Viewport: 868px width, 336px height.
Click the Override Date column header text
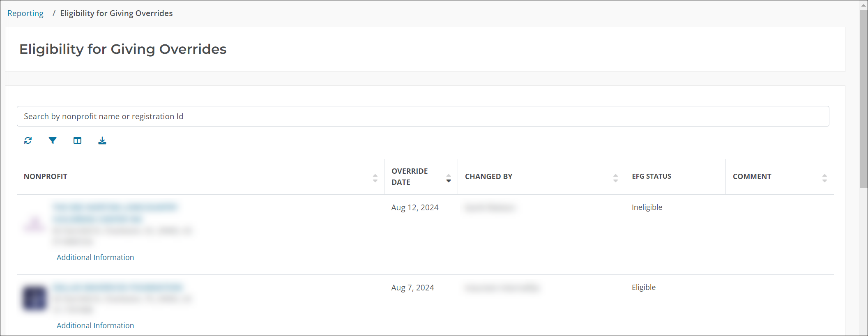click(x=410, y=177)
